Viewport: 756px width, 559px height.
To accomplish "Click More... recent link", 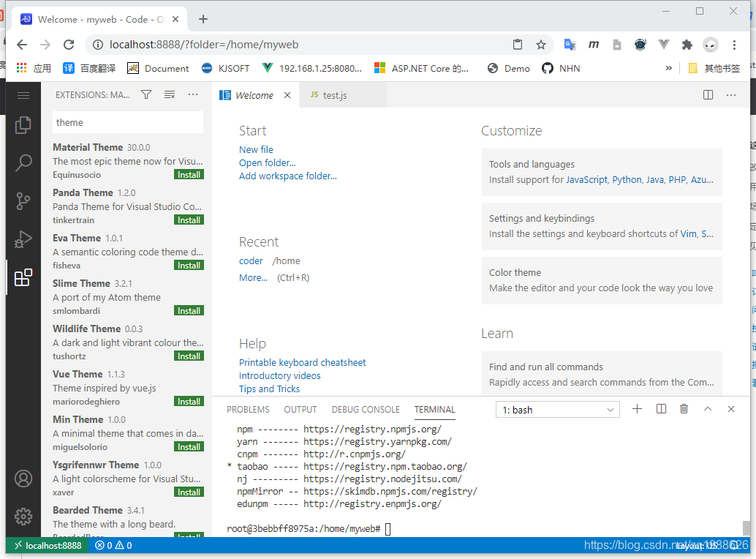I will click(x=253, y=277).
